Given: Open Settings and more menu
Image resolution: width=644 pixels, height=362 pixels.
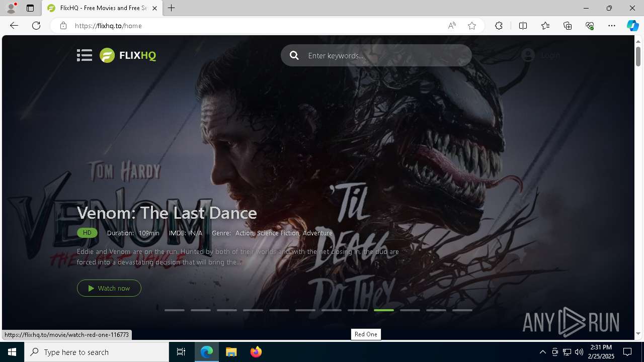Looking at the screenshot, I should [612, 26].
